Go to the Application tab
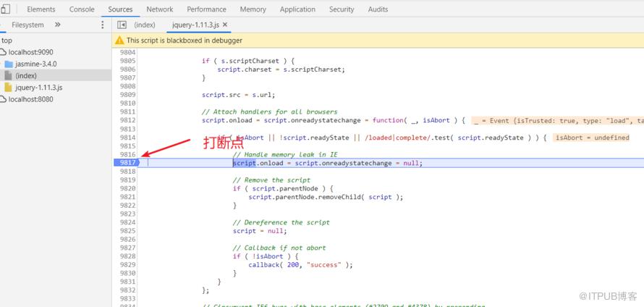The height and width of the screenshot is (307, 644). click(298, 9)
